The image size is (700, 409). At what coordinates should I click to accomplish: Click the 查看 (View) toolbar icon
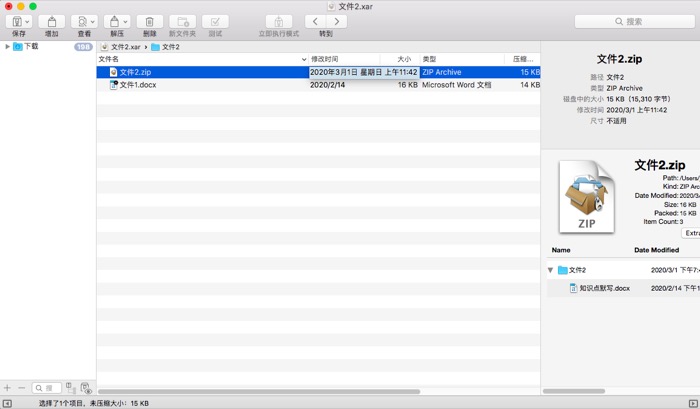coord(81,21)
